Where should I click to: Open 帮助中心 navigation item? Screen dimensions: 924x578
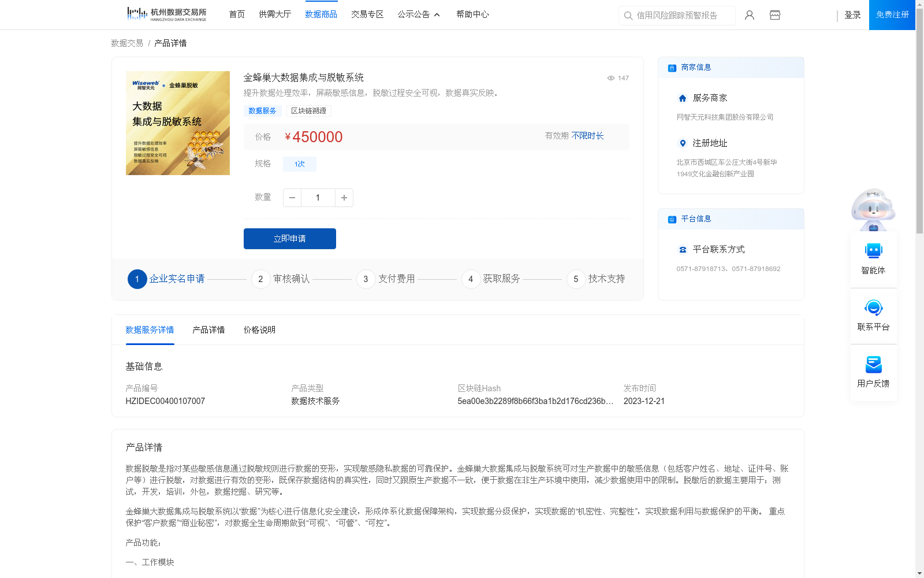[x=472, y=14]
